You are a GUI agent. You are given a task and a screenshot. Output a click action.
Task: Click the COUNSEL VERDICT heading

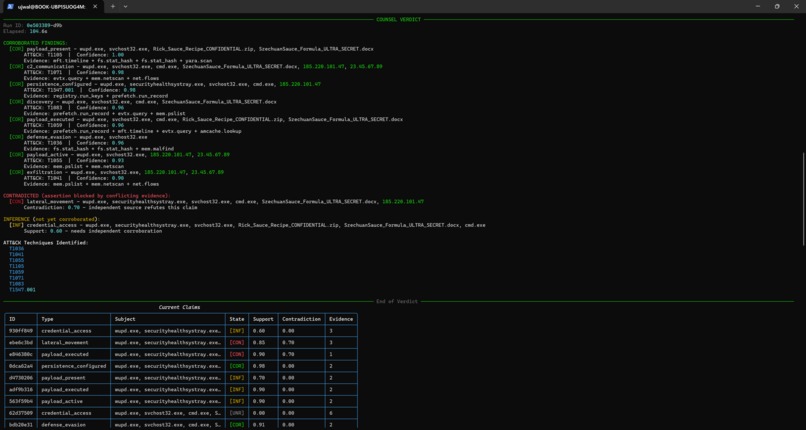point(398,20)
